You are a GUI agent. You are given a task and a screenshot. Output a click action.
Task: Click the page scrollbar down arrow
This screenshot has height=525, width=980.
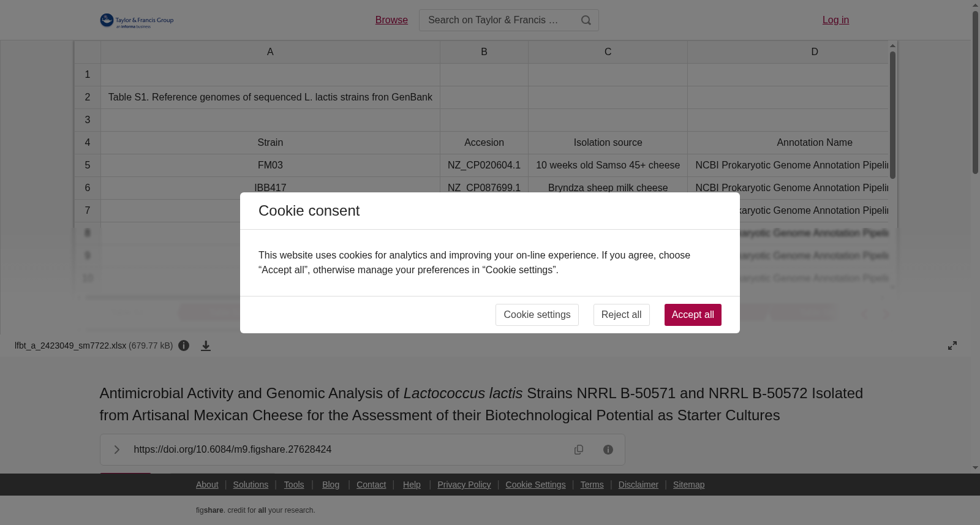975,468
